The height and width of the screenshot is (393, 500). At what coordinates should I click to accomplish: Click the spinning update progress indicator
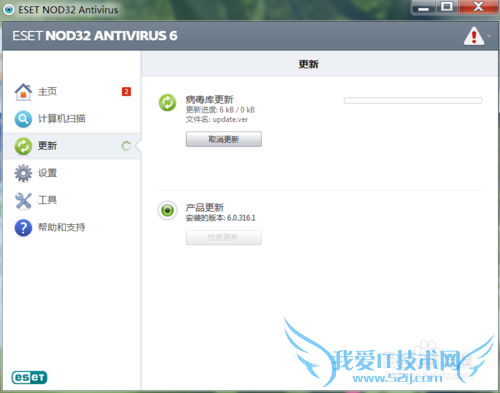click(x=126, y=146)
